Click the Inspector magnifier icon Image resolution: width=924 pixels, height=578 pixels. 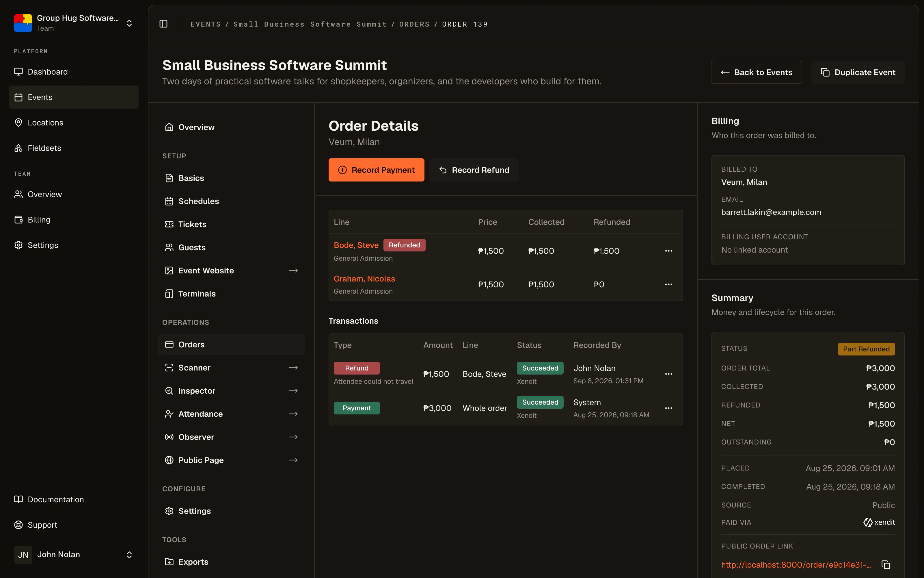(x=169, y=391)
